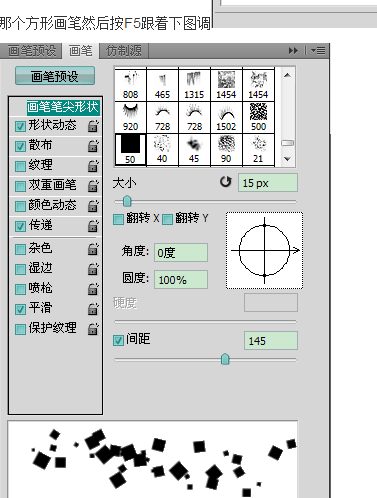Enable the 杂色 checkbox
Screen dimensions: 377x498
click(x=20, y=249)
